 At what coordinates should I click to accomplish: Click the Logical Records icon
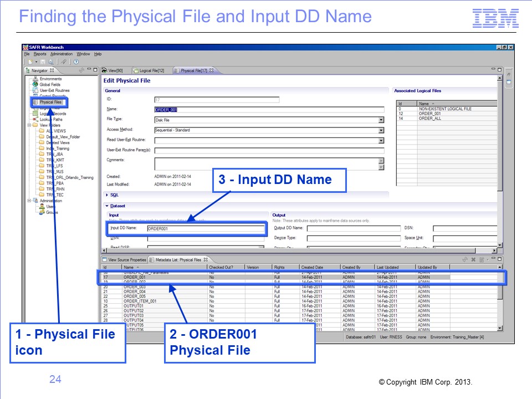(x=35, y=114)
